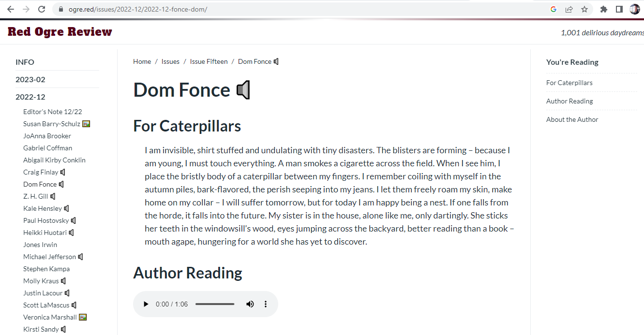Go back to previous page
Image resolution: width=644 pixels, height=335 pixels.
11,9
